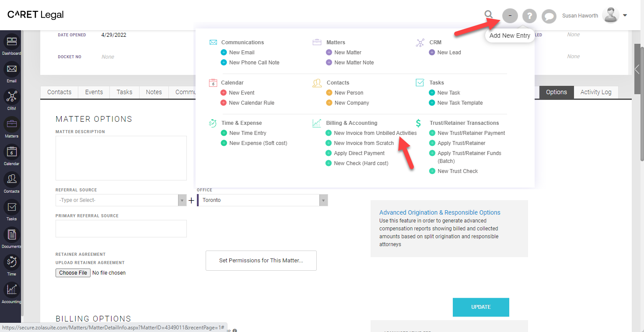
Task: Click the Choose File button
Action: pos(73,273)
